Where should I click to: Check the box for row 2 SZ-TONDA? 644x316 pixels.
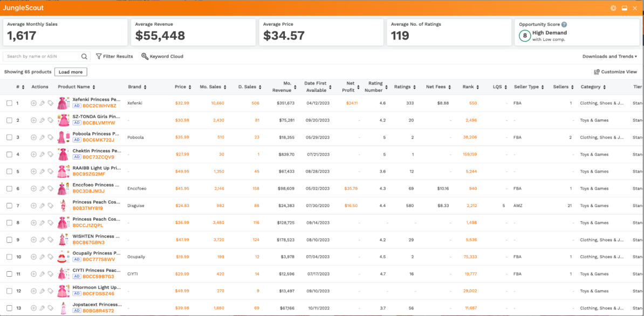[9, 120]
